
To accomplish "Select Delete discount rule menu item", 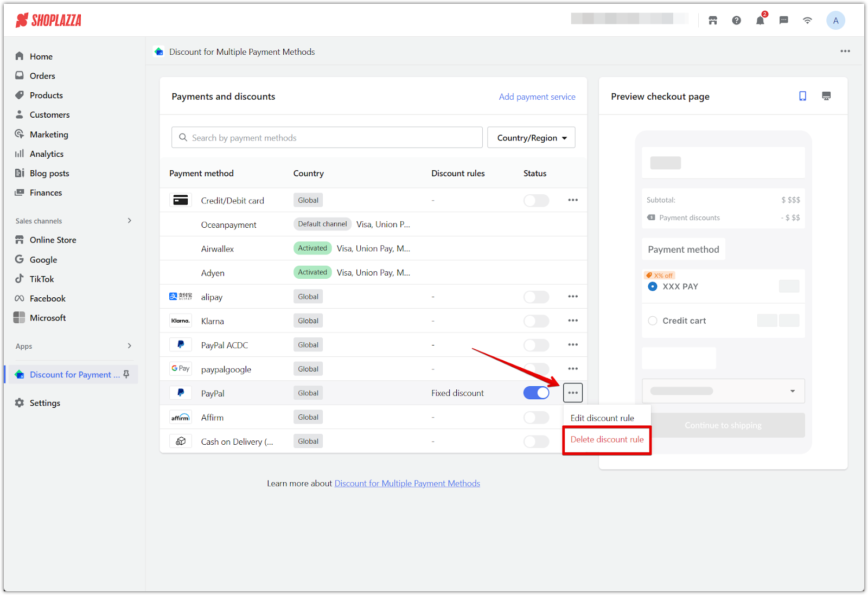I will tap(607, 439).
